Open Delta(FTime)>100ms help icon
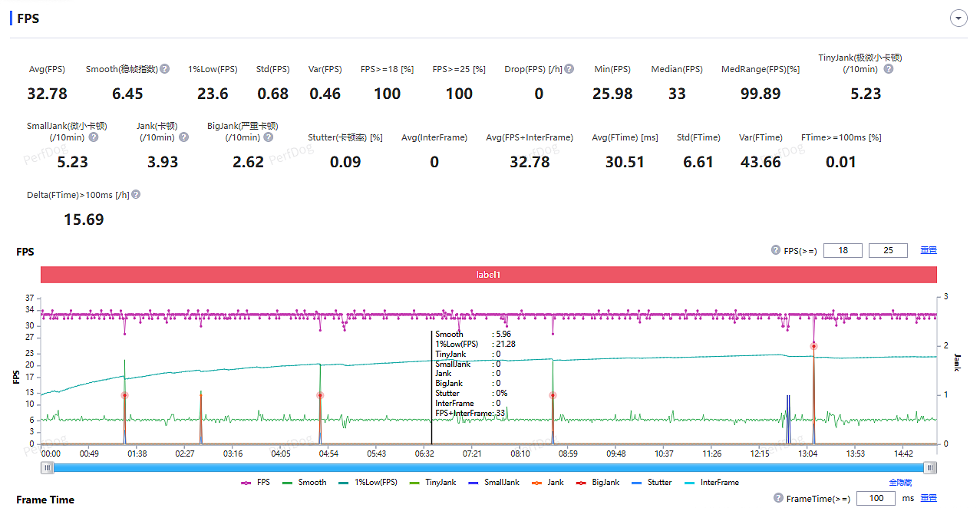The height and width of the screenshot is (508, 980). tap(136, 195)
